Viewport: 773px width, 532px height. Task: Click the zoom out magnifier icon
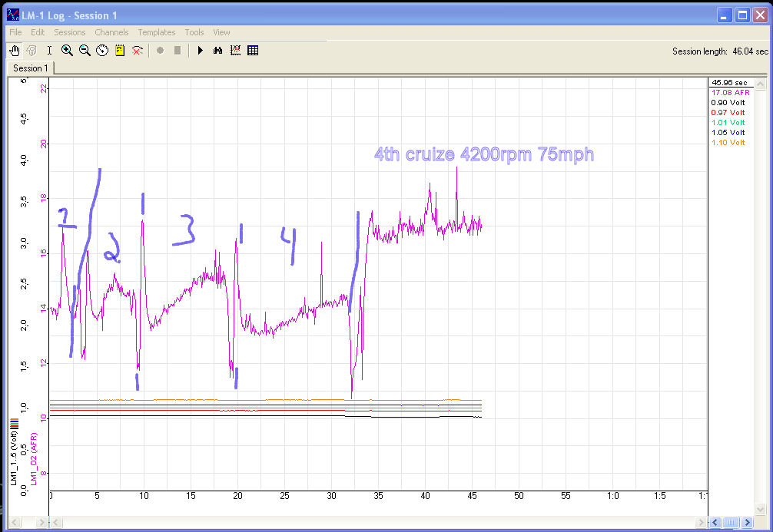click(85, 50)
